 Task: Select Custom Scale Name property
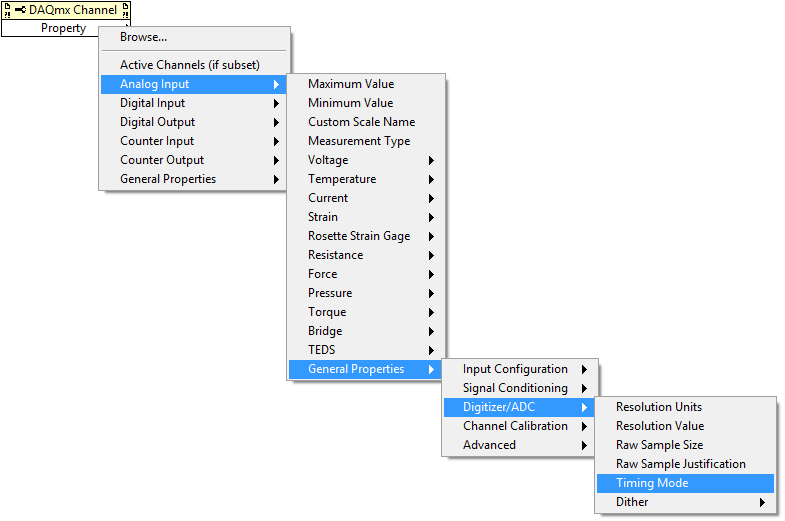point(366,122)
